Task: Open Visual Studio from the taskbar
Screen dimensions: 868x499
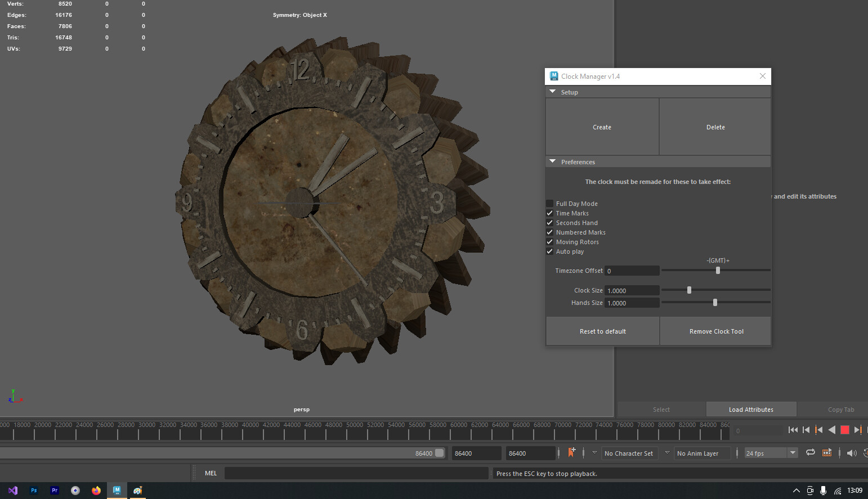Action: [12, 491]
